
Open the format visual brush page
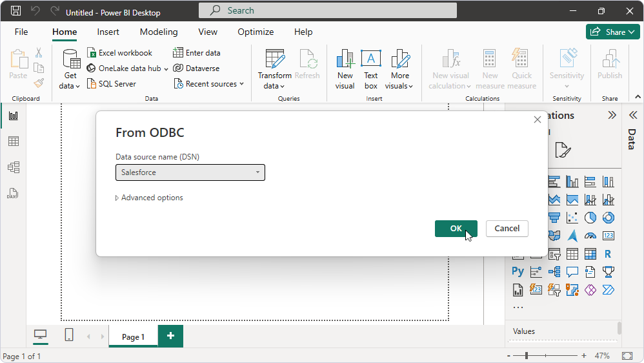563,150
